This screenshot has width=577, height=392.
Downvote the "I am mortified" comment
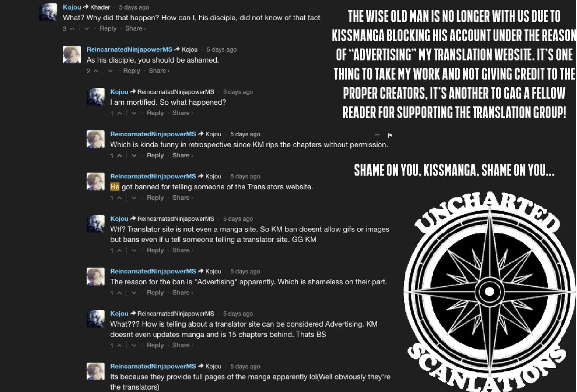click(134, 113)
